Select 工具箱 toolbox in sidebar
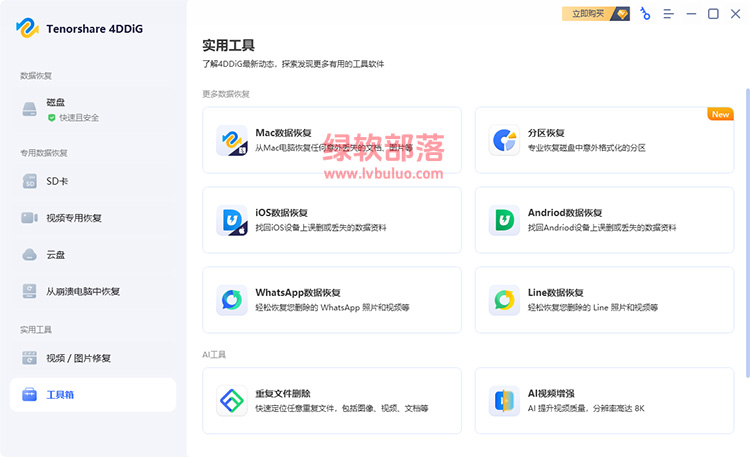The height and width of the screenshot is (457, 750). (x=93, y=395)
